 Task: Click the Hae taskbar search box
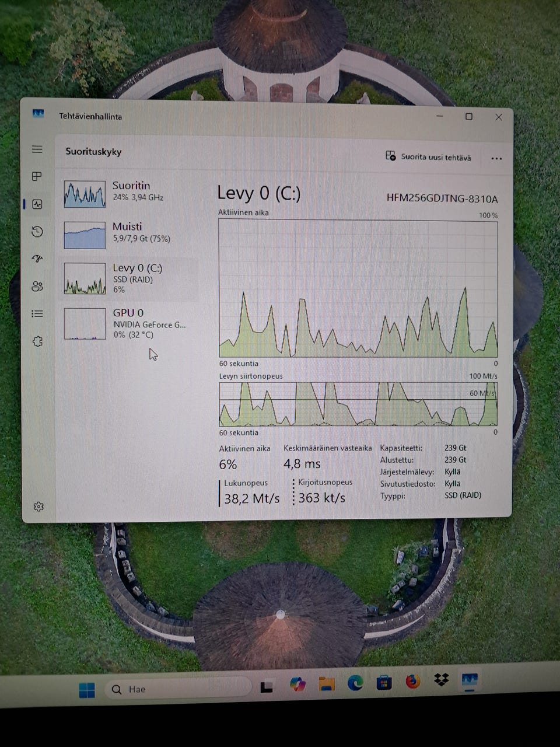(177, 689)
